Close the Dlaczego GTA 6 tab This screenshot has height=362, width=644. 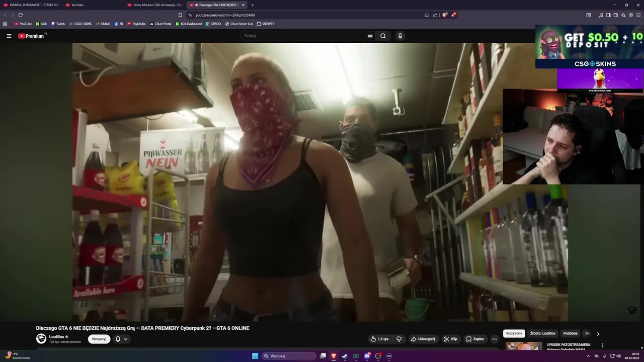click(x=243, y=5)
